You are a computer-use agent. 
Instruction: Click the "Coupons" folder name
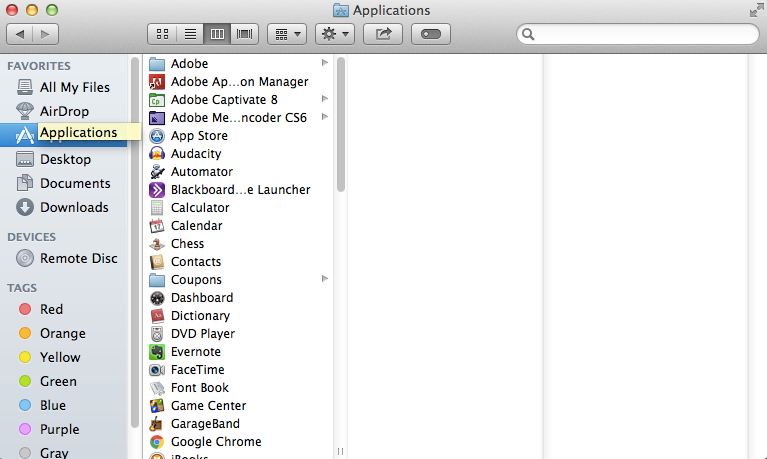tap(196, 280)
